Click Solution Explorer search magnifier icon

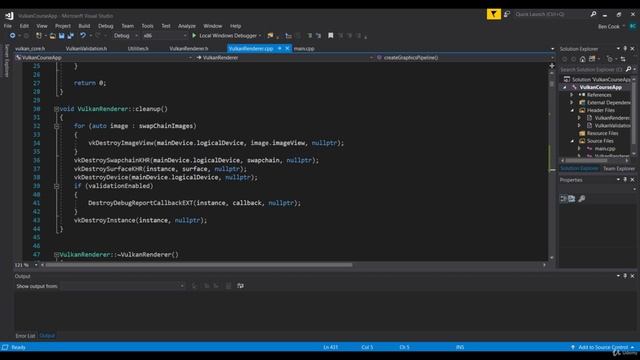[x=628, y=69]
